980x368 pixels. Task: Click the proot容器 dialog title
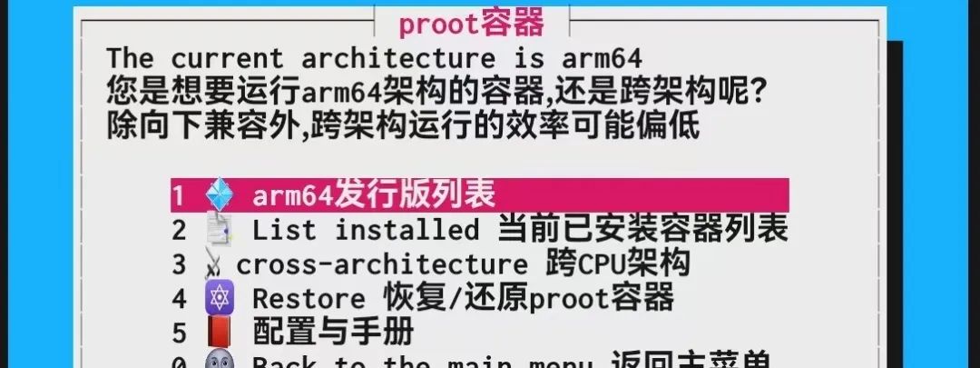471,23
